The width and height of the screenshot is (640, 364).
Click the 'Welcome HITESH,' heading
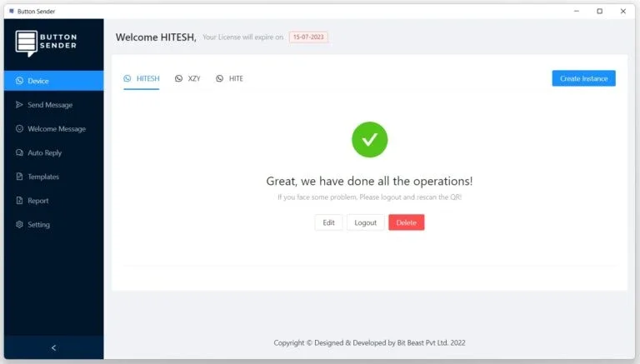coord(156,37)
